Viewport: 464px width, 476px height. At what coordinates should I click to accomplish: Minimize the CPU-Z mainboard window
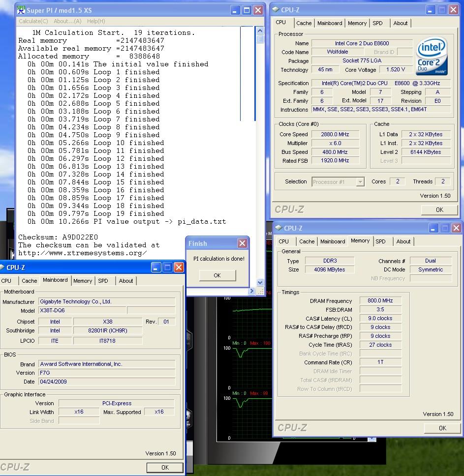(156, 268)
